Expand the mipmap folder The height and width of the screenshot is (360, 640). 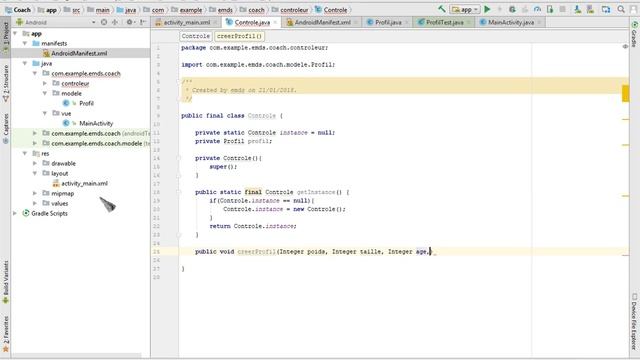(x=35, y=193)
